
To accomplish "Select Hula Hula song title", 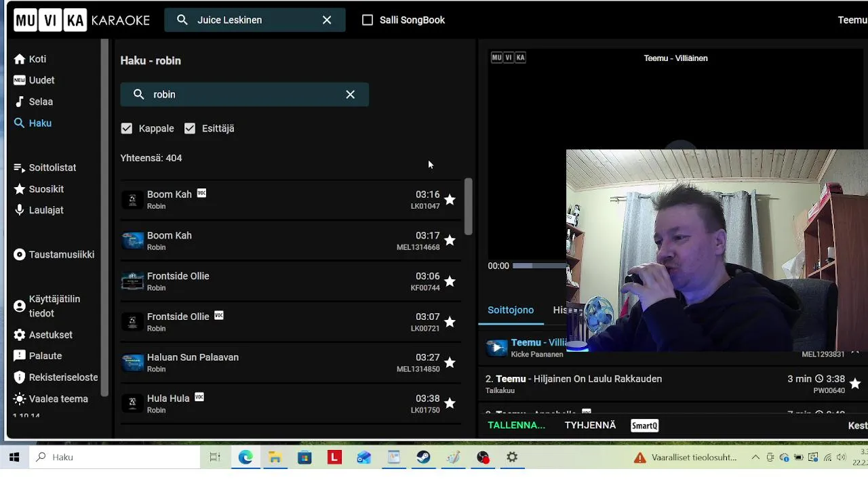I will [x=168, y=399].
